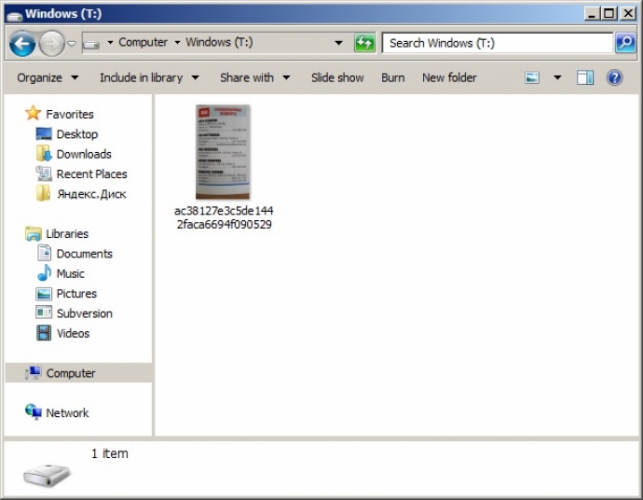
Task: Maximize the Windows (T:) window
Action: click(x=609, y=14)
